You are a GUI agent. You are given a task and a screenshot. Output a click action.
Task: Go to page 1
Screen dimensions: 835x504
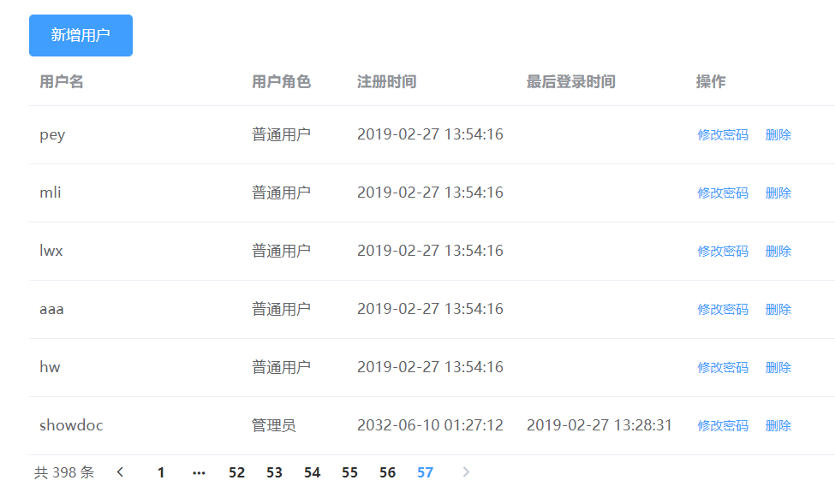pos(161,471)
